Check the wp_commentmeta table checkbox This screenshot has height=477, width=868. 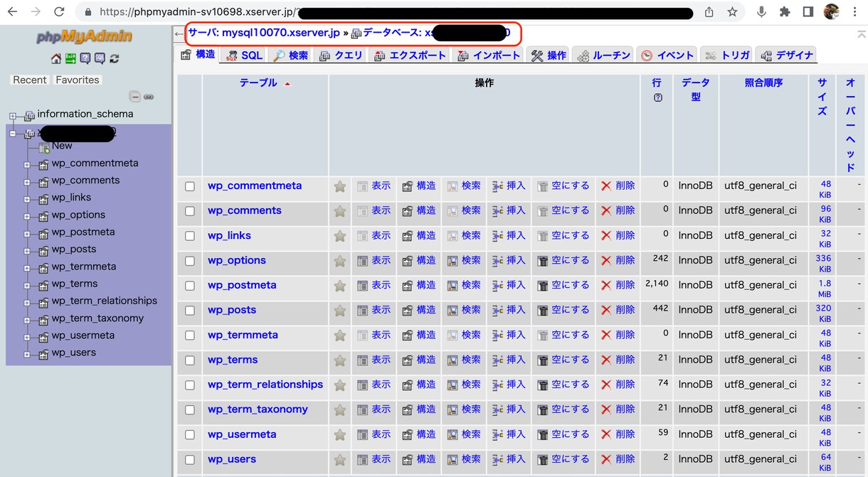coord(190,186)
